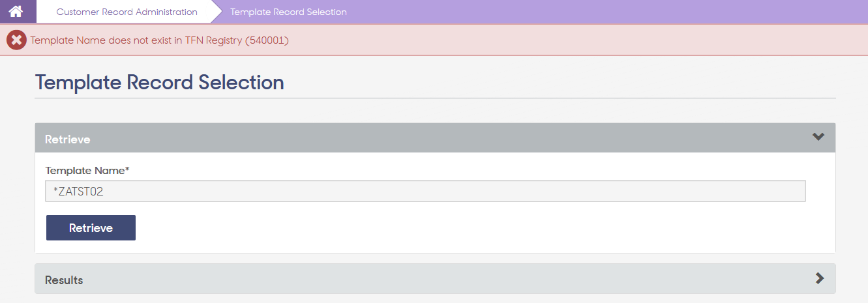Click the Retrieve section header title
Viewport: 868px width, 303px height.
[67, 139]
